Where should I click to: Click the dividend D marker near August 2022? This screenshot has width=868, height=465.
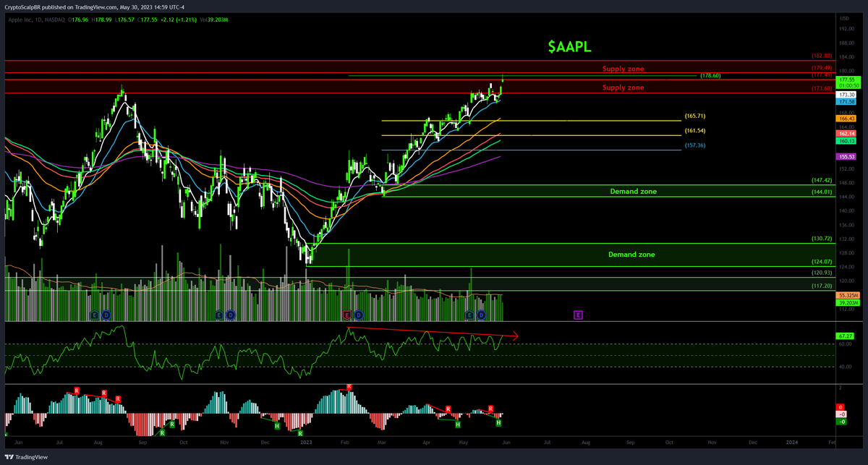[106, 315]
